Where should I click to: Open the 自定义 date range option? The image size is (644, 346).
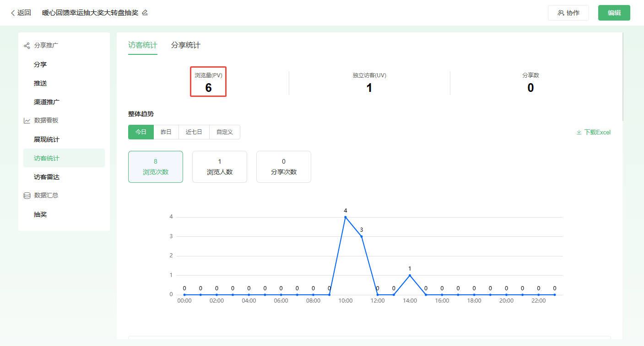pos(225,132)
